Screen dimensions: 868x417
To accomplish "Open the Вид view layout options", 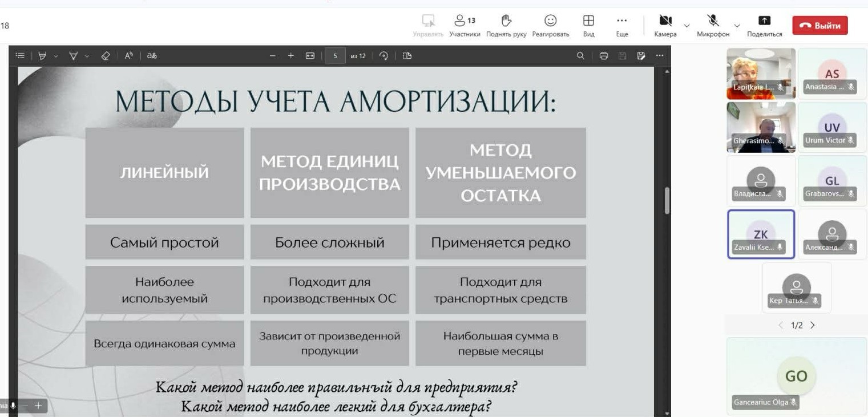I will coord(588,26).
